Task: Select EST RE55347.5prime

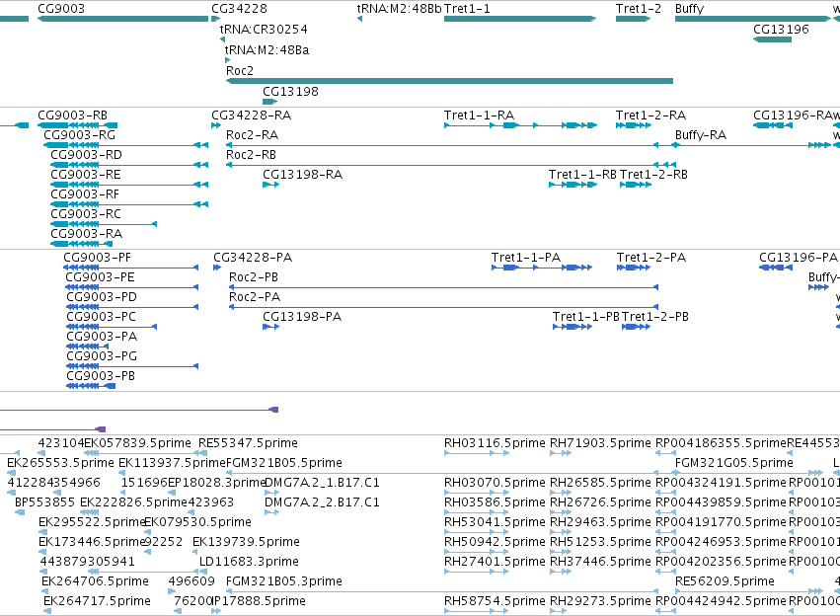Action: (x=248, y=443)
